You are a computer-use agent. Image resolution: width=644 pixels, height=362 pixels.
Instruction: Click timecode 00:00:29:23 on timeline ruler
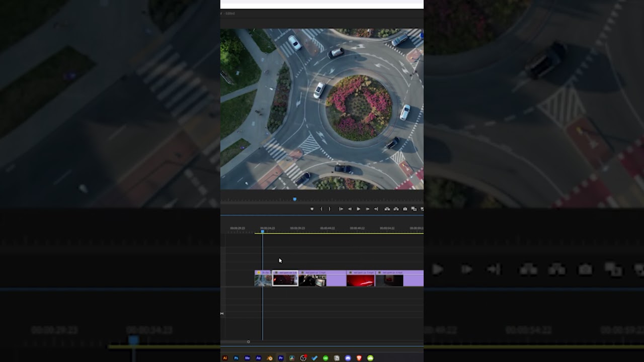click(x=237, y=228)
